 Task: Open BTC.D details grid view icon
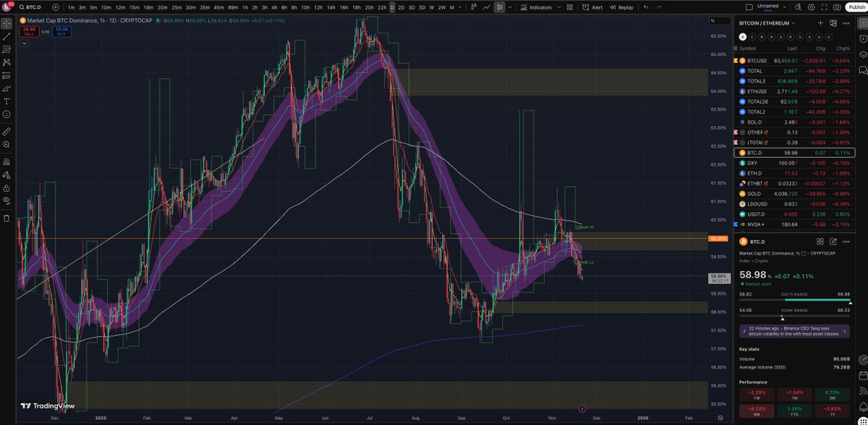point(820,241)
